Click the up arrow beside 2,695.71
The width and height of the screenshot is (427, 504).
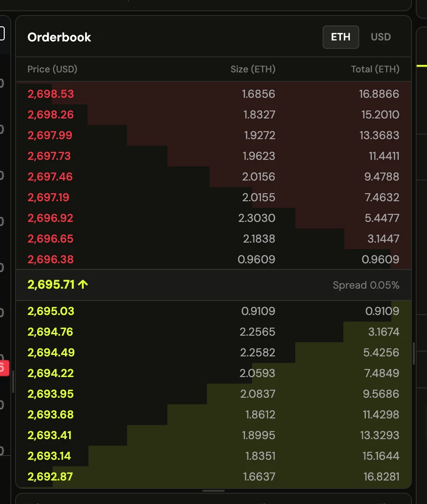tap(83, 284)
